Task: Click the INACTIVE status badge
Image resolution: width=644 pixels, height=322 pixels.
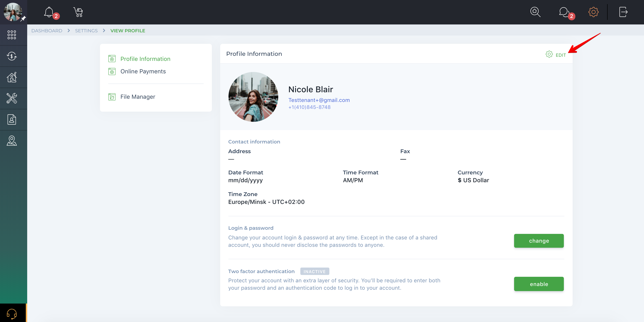Action: [314, 271]
